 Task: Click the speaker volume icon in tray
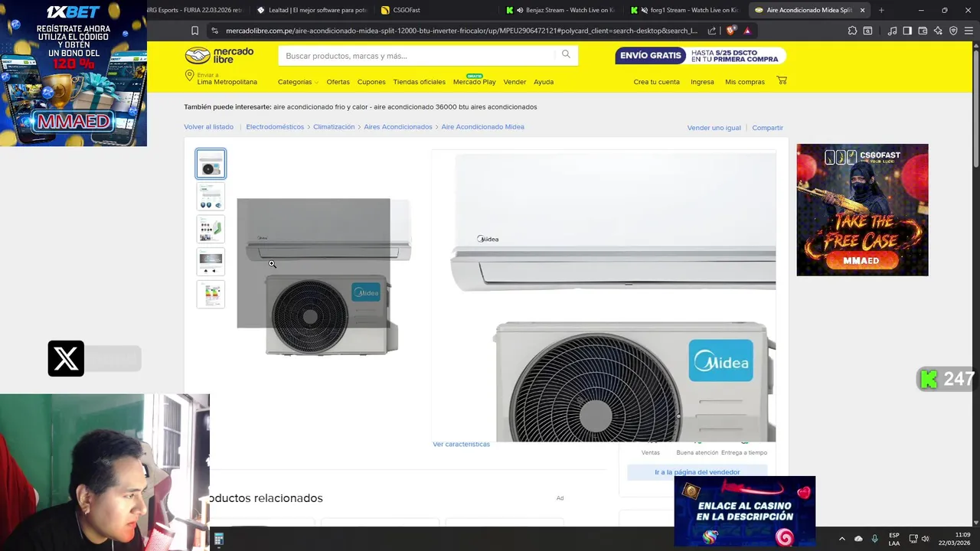coord(926,539)
